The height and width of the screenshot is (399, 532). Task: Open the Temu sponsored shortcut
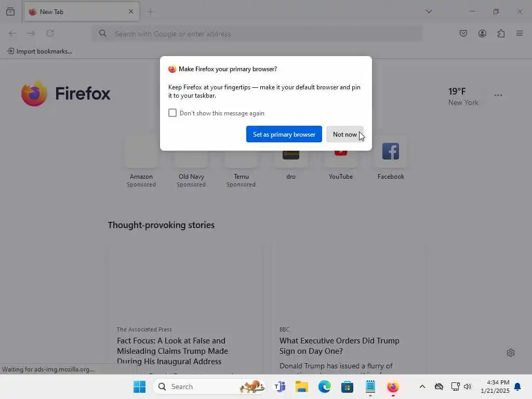[241, 162]
